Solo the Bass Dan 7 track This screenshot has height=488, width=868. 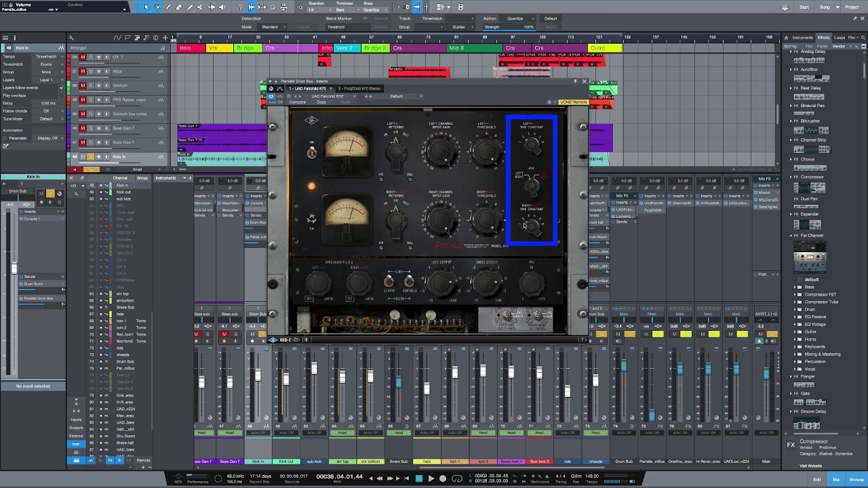pyautogui.click(x=91, y=128)
